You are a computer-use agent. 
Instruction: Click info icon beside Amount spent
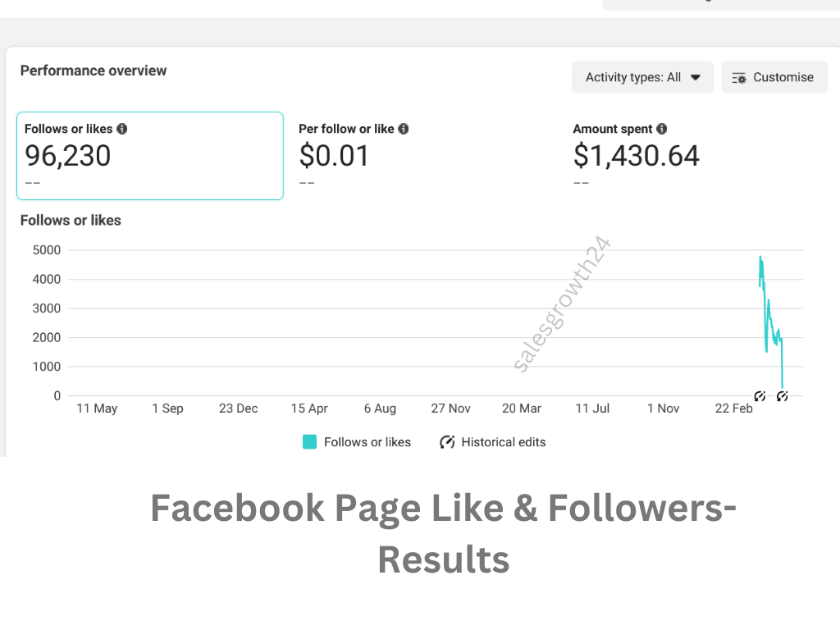[662, 129]
